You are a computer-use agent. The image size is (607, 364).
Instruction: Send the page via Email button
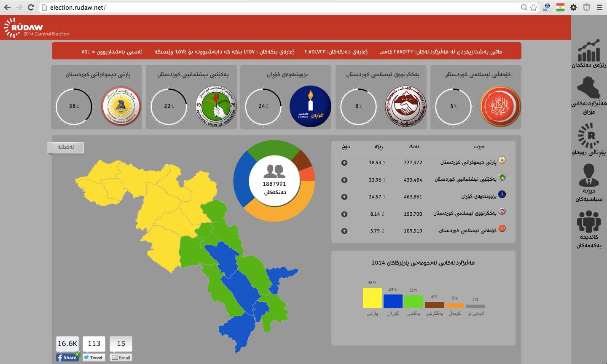tap(121, 357)
